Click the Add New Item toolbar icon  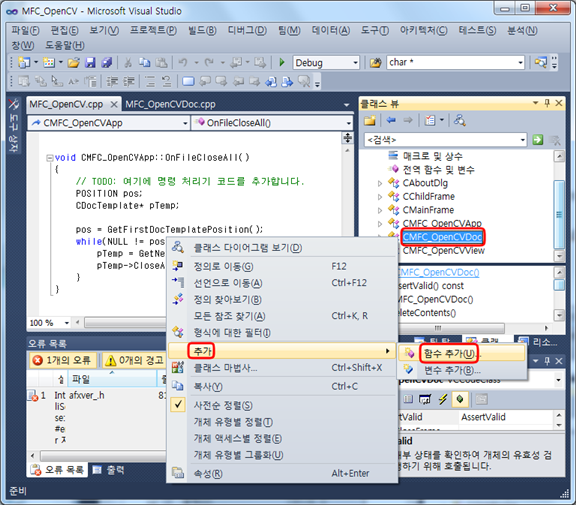pos(49,62)
